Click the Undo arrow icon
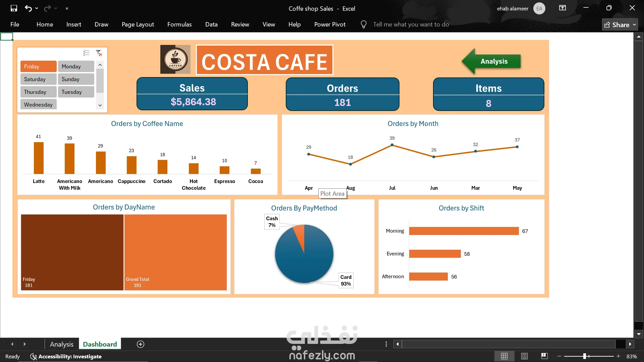The height and width of the screenshot is (362, 644). tap(28, 8)
